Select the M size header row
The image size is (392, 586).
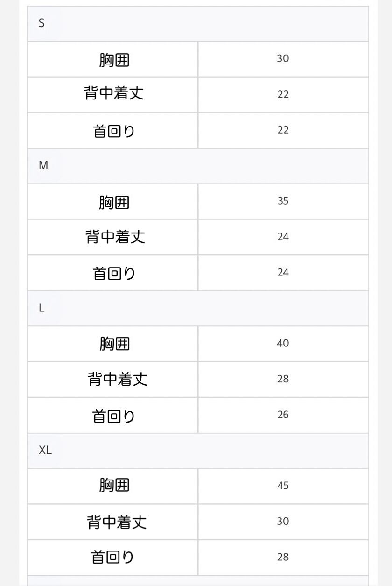[198, 166]
